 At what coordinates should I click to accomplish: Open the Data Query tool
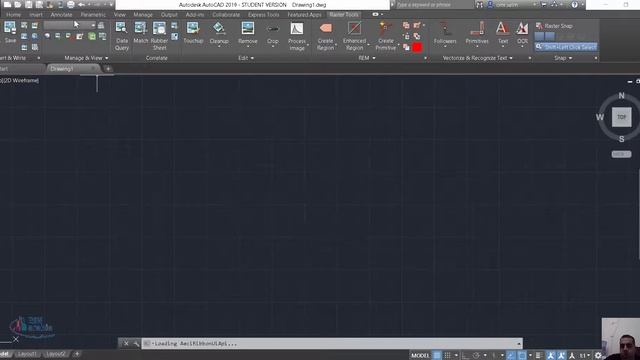pos(121,36)
